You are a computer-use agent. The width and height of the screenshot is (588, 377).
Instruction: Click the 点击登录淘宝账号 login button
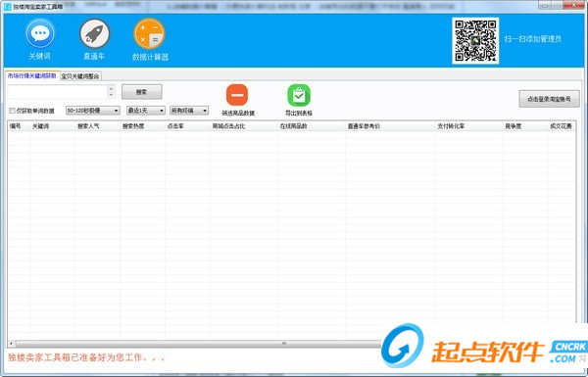[x=549, y=99]
